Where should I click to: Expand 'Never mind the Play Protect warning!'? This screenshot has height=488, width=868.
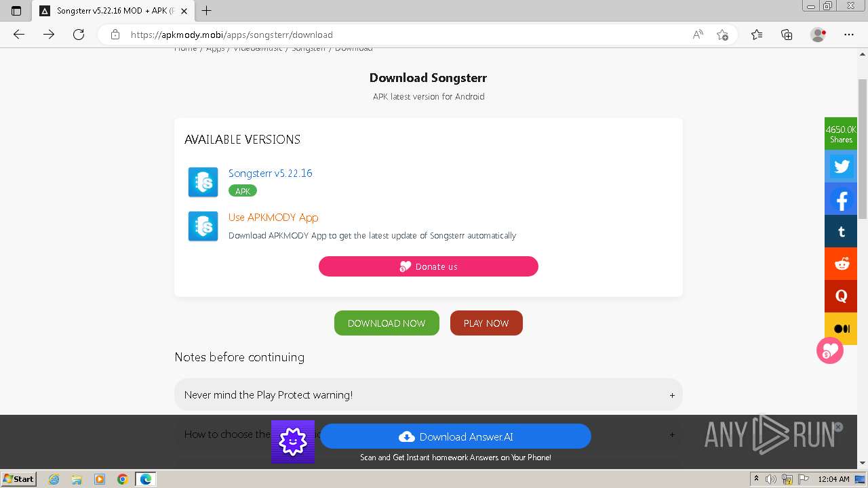(429, 394)
